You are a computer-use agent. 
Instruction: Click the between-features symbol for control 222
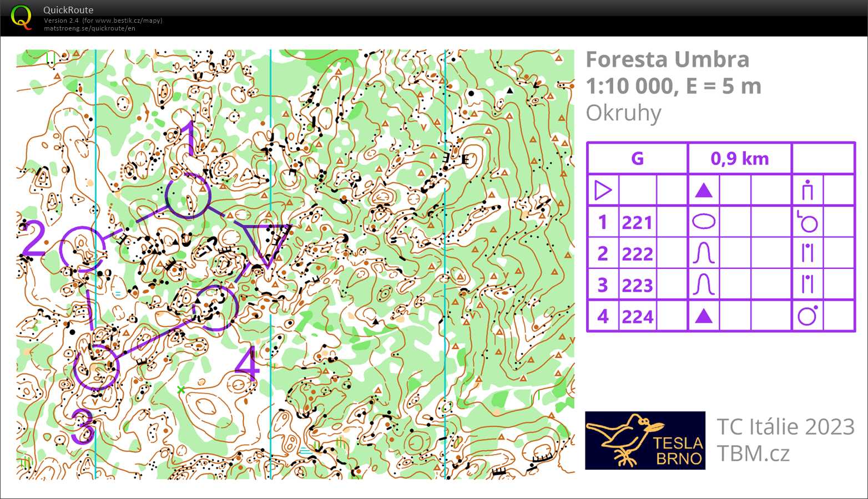808,253
